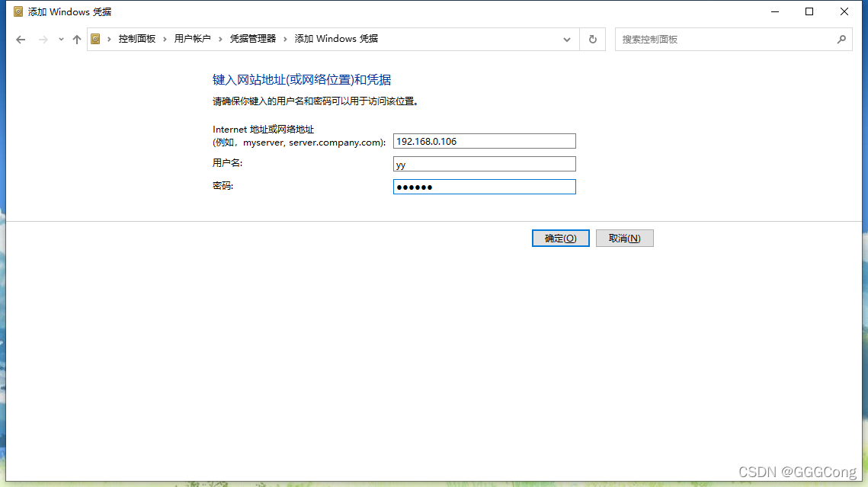The height and width of the screenshot is (487, 868).
Task: Click the 密码: label
Action: pos(223,186)
